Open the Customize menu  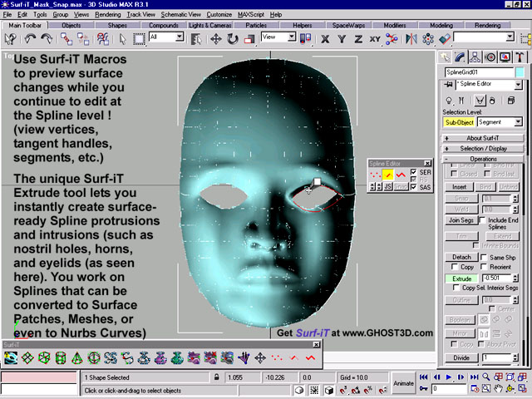click(x=219, y=15)
